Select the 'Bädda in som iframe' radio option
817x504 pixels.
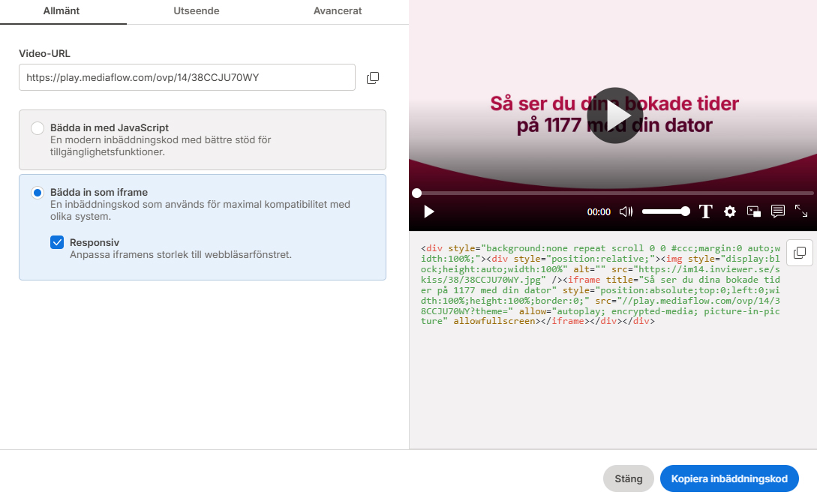38,193
